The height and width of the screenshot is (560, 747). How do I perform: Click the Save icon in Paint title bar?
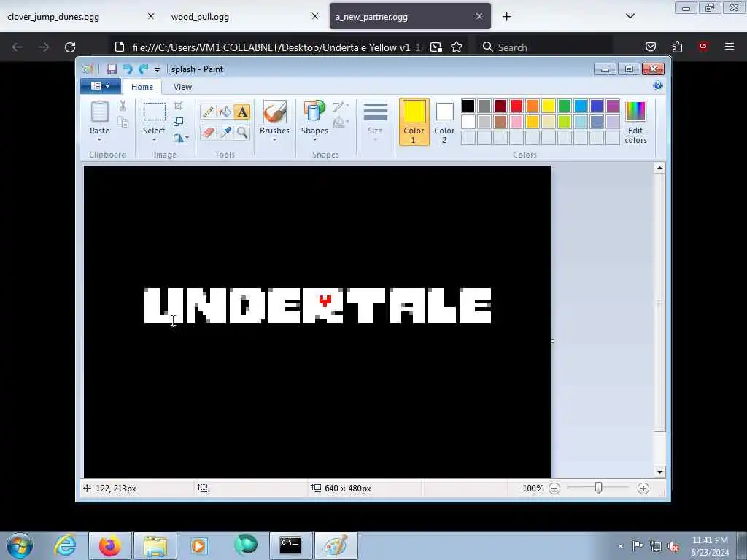pyautogui.click(x=112, y=69)
